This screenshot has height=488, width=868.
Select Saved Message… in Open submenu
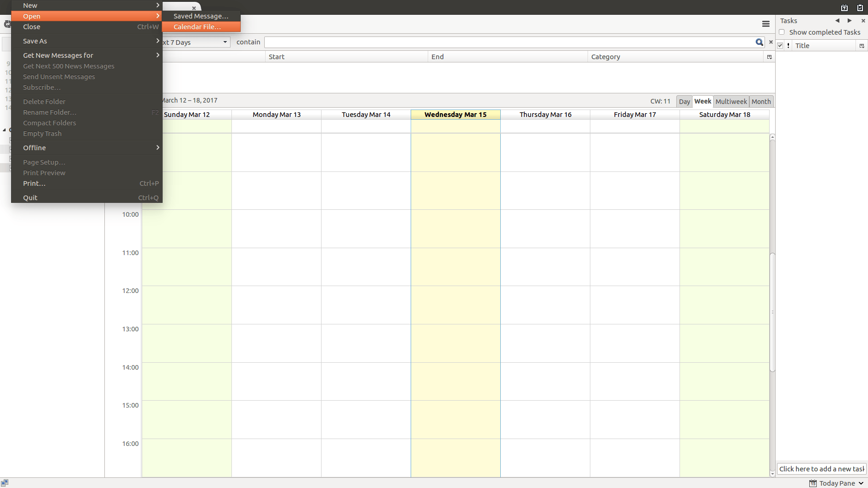click(x=201, y=16)
